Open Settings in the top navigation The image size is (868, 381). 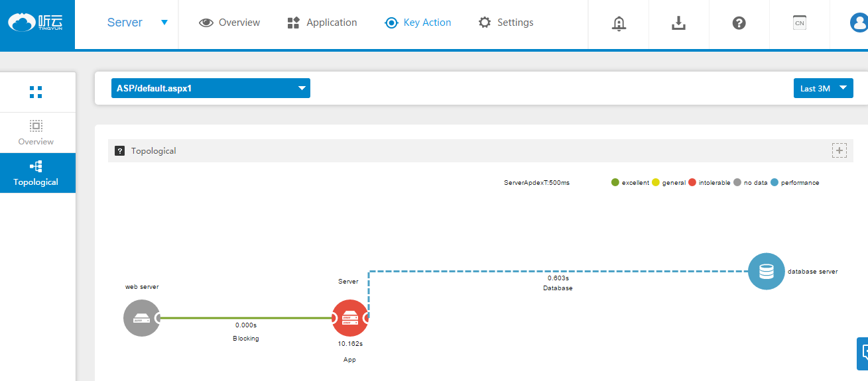(506, 23)
